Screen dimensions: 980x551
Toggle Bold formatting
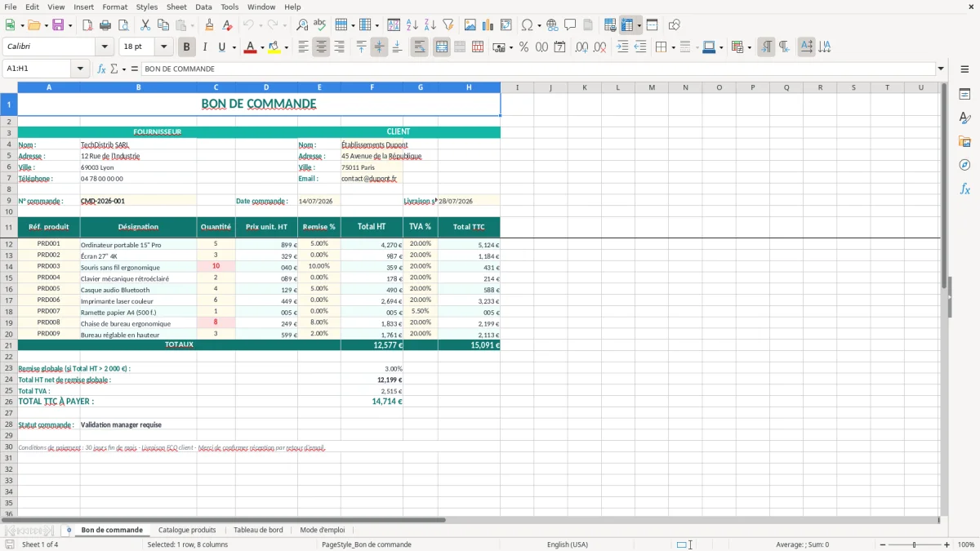point(187,47)
